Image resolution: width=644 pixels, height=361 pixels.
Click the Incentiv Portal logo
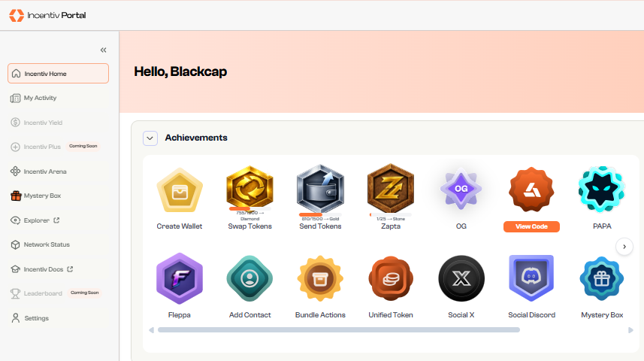tap(47, 15)
